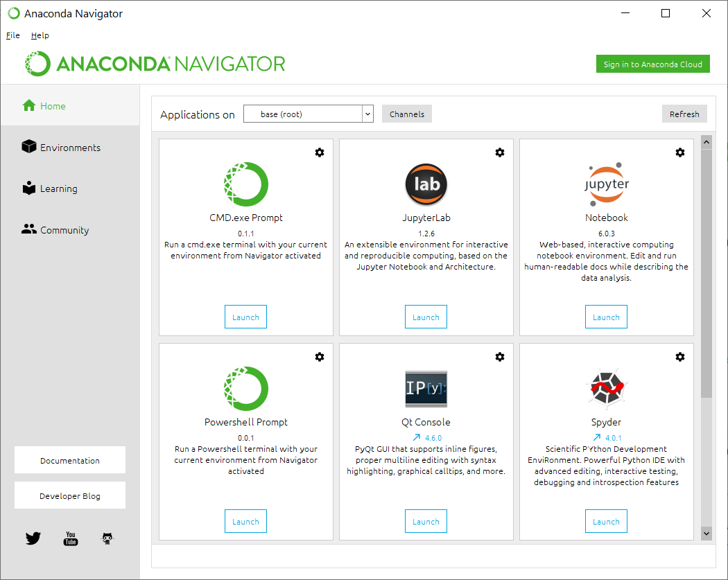
Task: Click the Community people icon
Action: (x=29, y=229)
